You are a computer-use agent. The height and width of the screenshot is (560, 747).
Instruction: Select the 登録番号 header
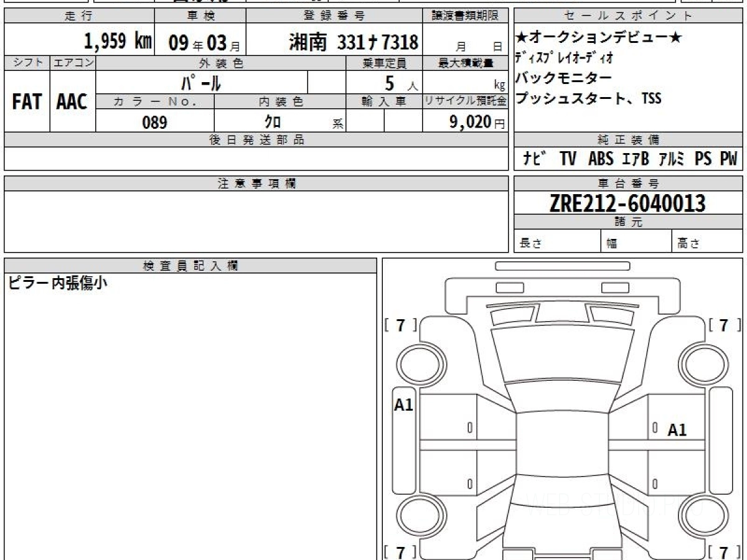[x=334, y=16]
